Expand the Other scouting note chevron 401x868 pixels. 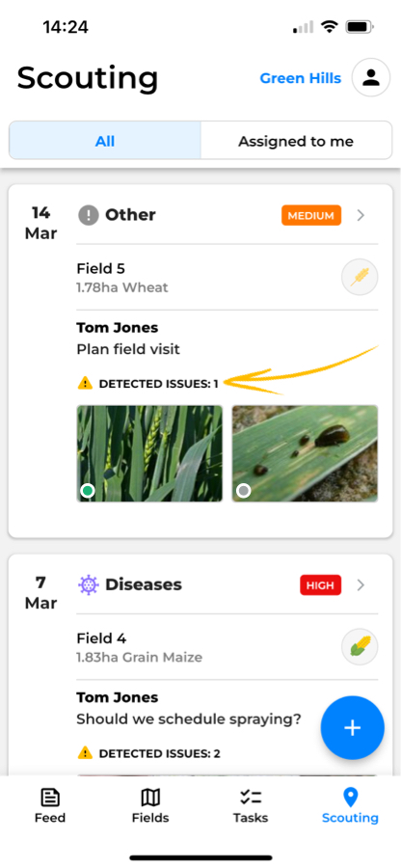361,215
